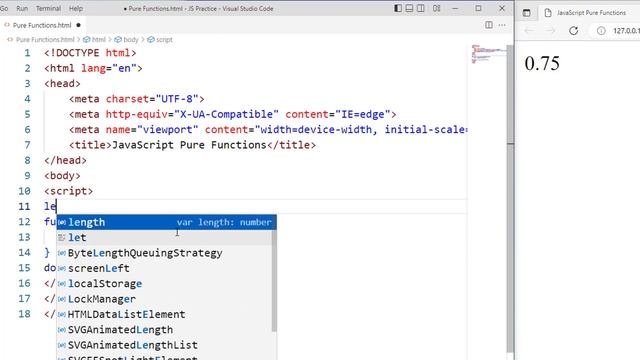Click the browser site info icon
Image resolution: width=640 pixels, height=360 pixels.
pyautogui.click(x=601, y=31)
